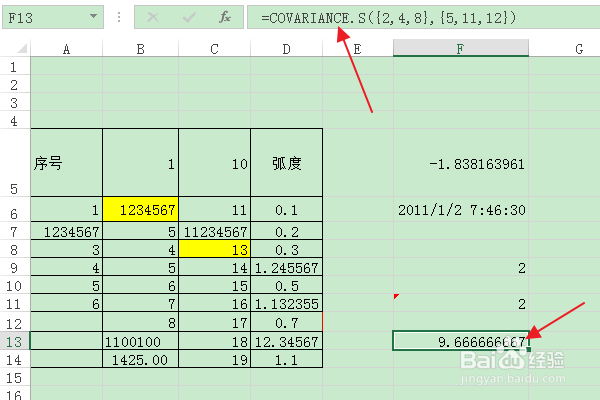This screenshot has width=600, height=400.
Task: Click the cell containing 0.1
Action: tap(287, 209)
